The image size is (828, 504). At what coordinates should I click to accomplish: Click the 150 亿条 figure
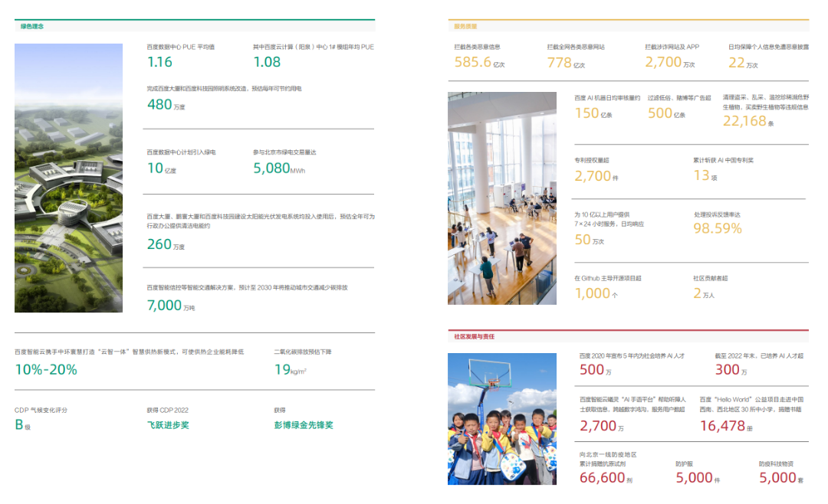tap(593, 113)
